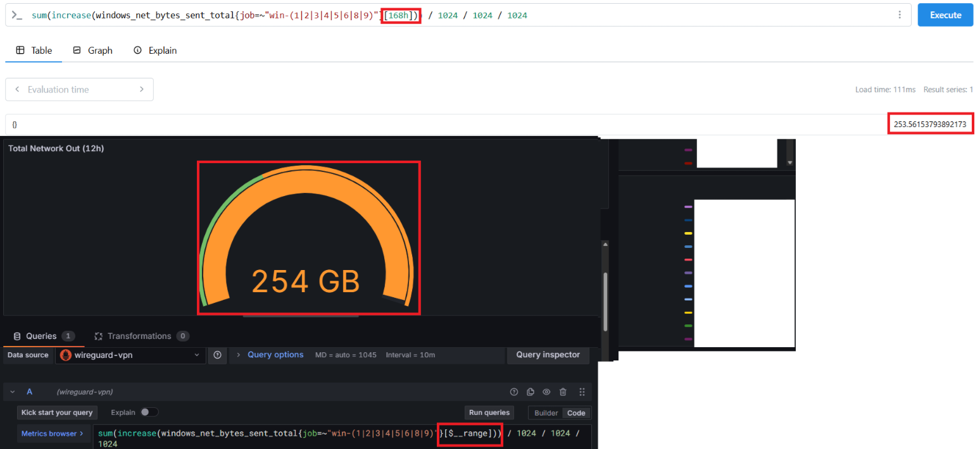The image size is (980, 449).
Task: Open the wireguard-vpn data source dropdown
Action: coord(130,355)
